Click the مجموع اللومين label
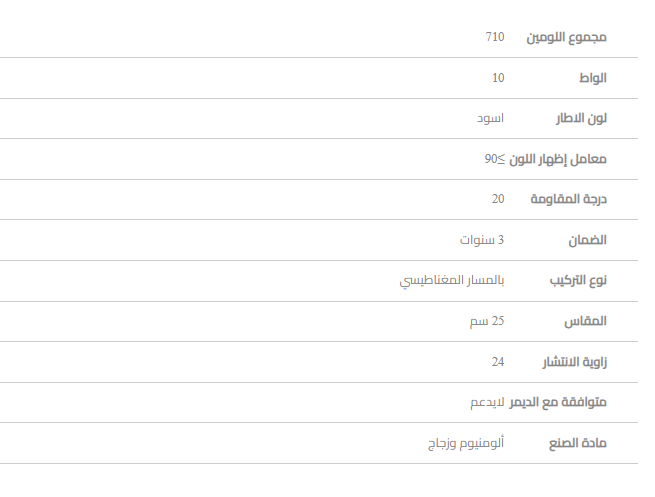 566,38
